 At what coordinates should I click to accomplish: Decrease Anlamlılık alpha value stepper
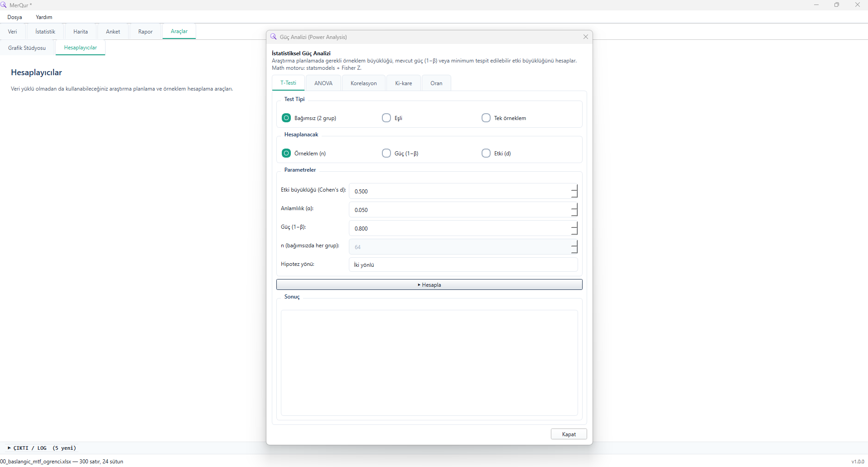574,213
